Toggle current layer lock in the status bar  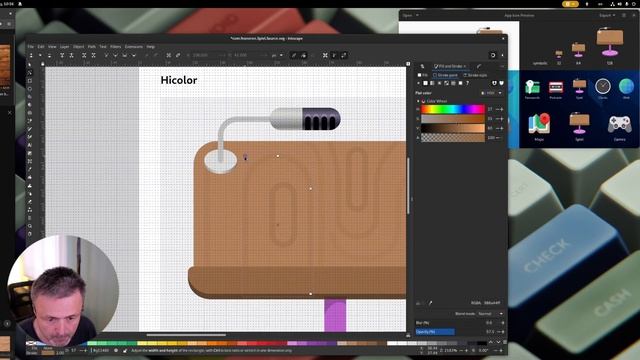tap(124, 351)
